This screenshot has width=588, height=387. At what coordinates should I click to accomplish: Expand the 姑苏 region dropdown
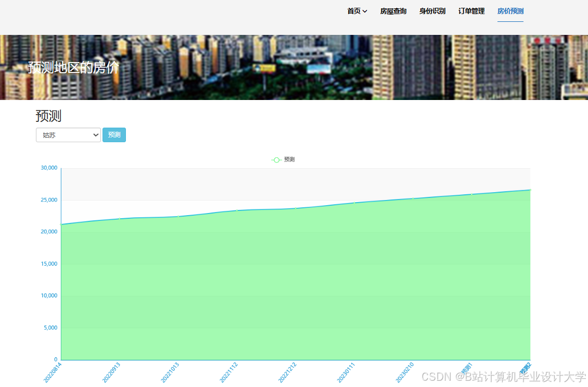(x=68, y=135)
